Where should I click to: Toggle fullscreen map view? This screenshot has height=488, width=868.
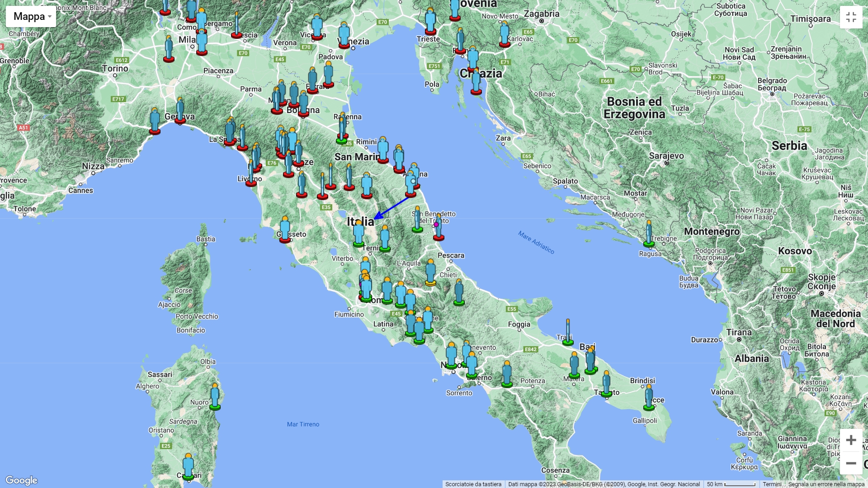pyautogui.click(x=851, y=17)
